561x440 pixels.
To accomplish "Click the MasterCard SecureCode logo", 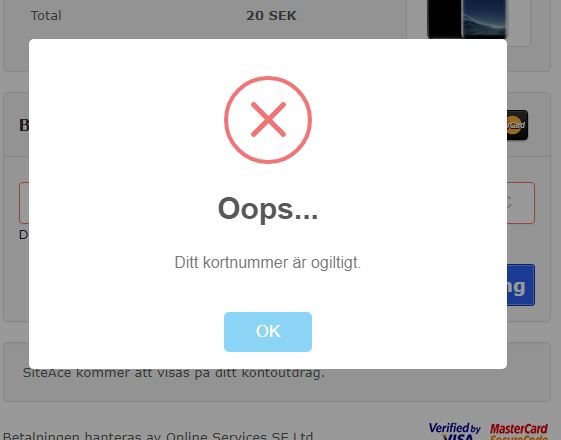I will coord(519,431).
